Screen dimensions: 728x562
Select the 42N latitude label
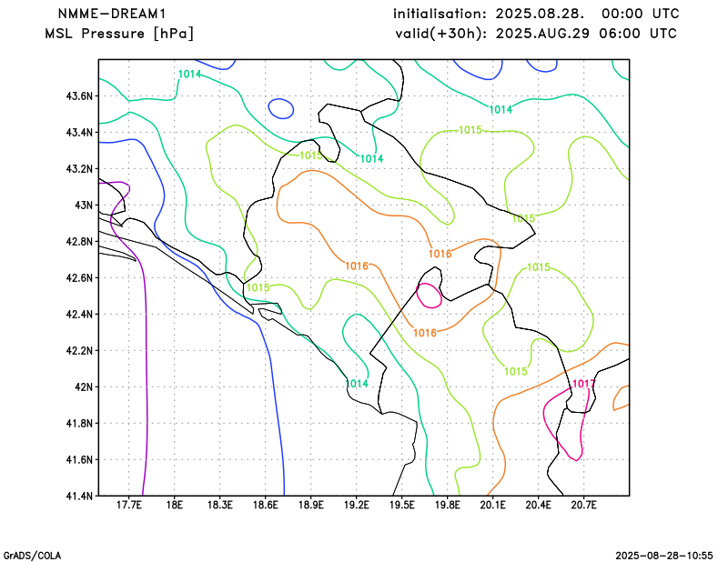tap(84, 387)
